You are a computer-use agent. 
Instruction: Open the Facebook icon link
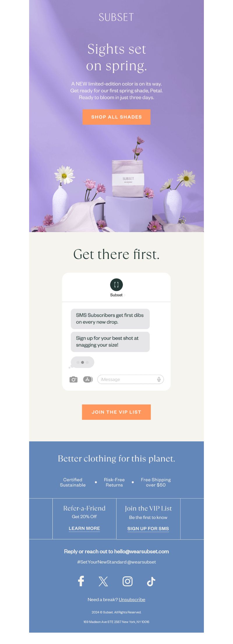click(81, 581)
